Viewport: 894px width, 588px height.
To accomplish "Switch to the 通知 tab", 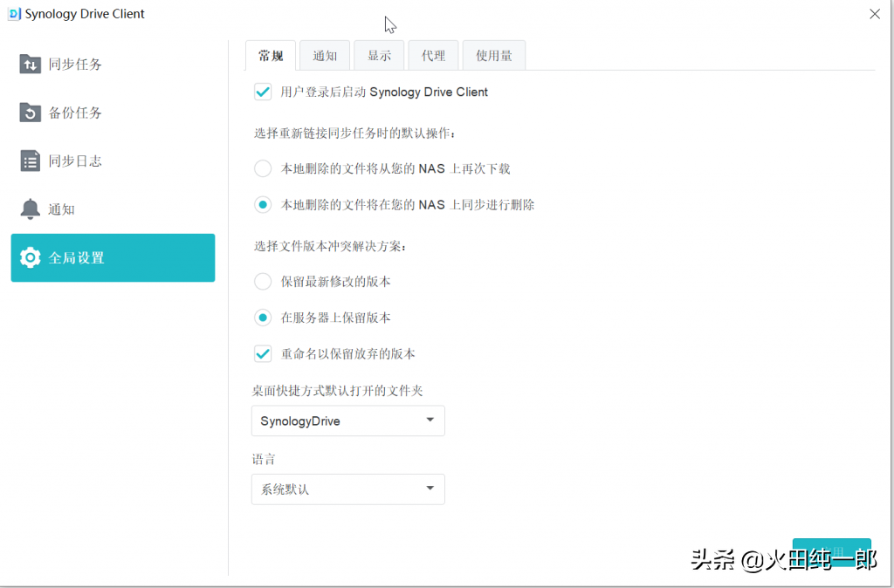I will pos(325,56).
